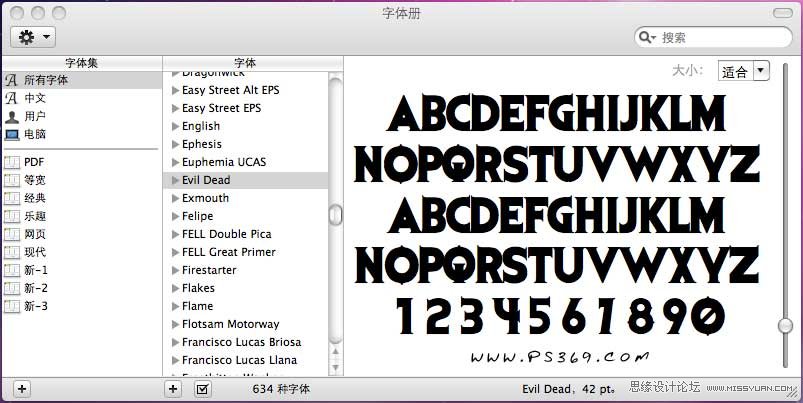The height and width of the screenshot is (403, 803).
Task: Expand the Evil Dead font family
Action: coord(175,180)
